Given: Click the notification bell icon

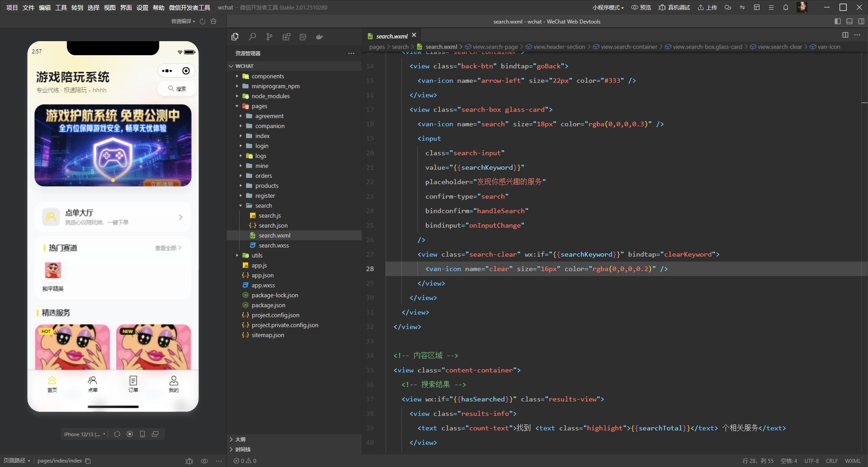Looking at the screenshot, I should tap(786, 7).
